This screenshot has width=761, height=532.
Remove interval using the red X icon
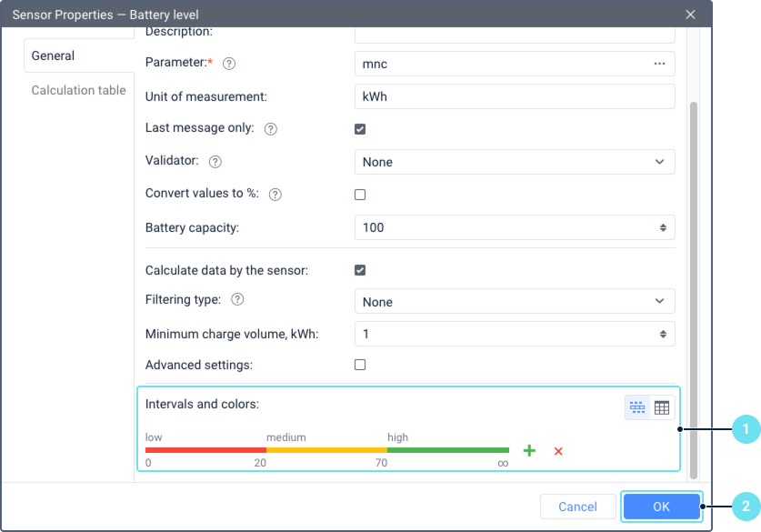pyautogui.click(x=558, y=451)
